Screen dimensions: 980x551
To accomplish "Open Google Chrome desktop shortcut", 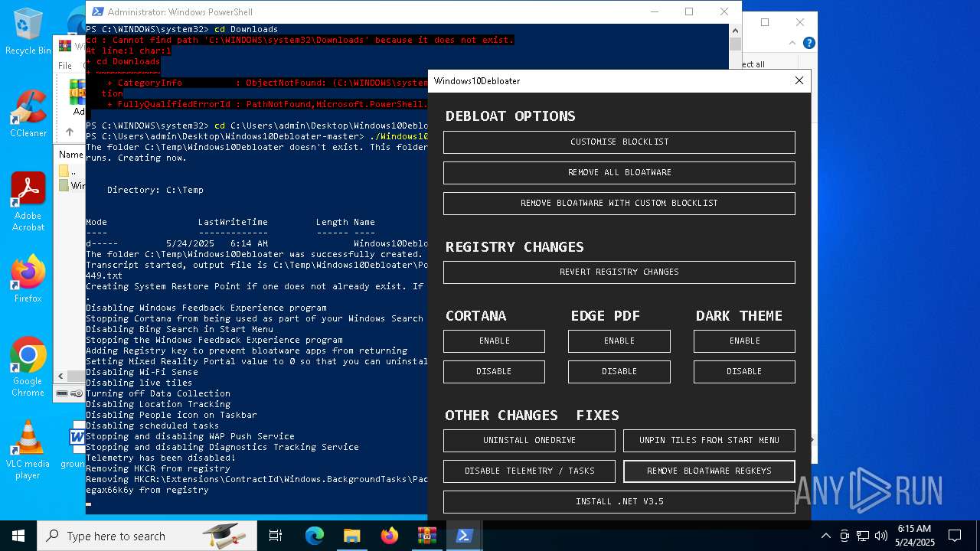I will [28, 367].
